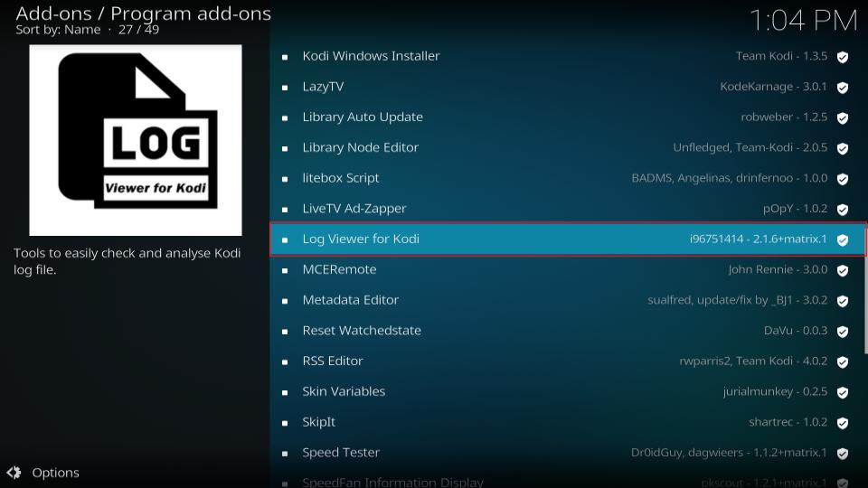This screenshot has height=488, width=868.
Task: Click the verified shield for Library Node Editor
Action: pyautogui.click(x=843, y=148)
